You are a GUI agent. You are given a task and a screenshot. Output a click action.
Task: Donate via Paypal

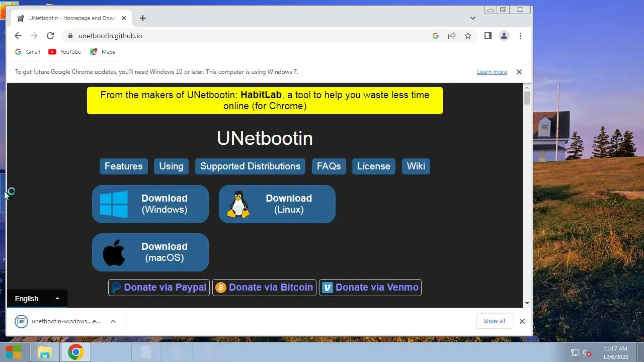click(x=159, y=288)
